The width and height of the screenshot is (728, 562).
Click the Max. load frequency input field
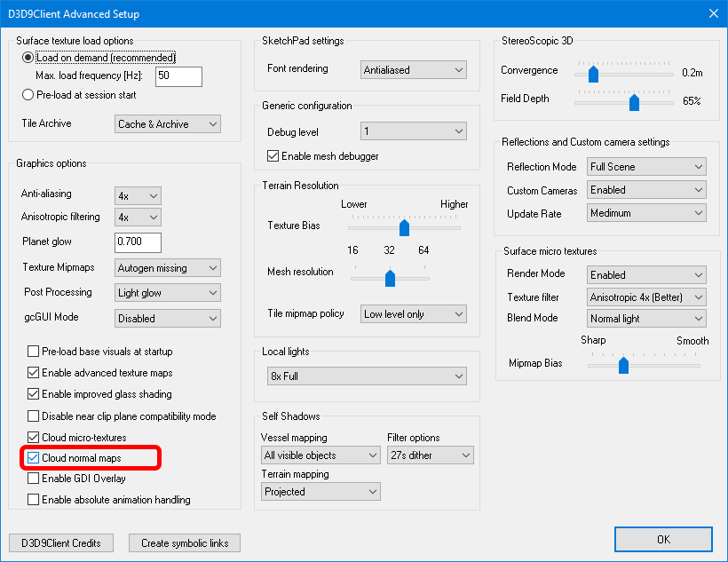point(178,76)
